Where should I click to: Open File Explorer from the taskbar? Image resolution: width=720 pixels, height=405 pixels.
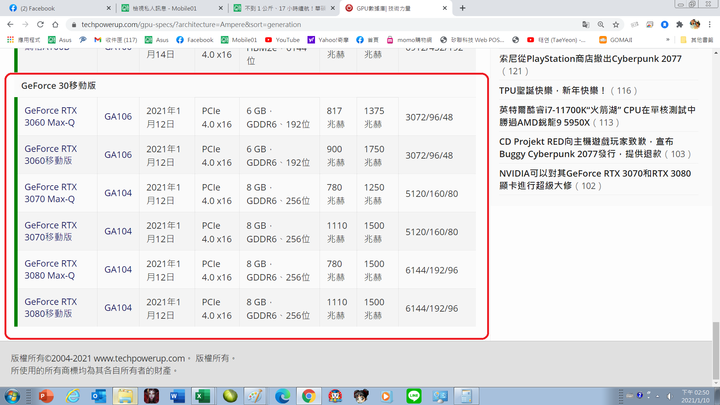tap(125, 396)
